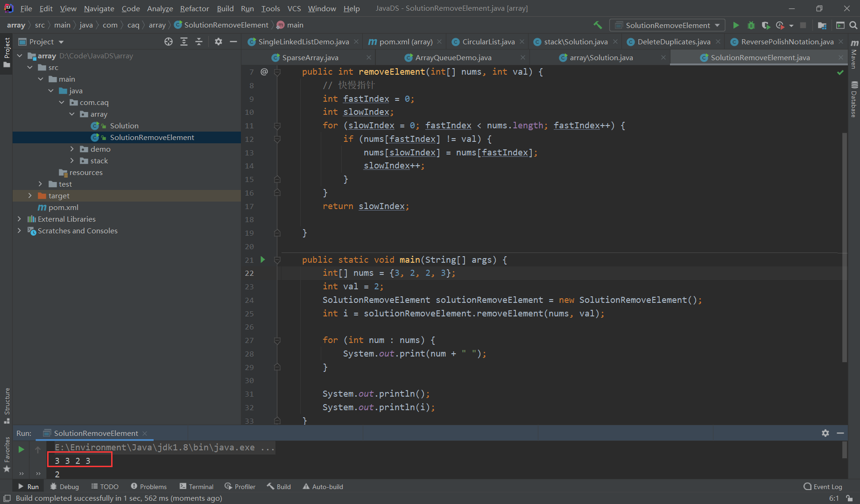
Task: Open Run panel settings gear
Action: [x=825, y=433]
